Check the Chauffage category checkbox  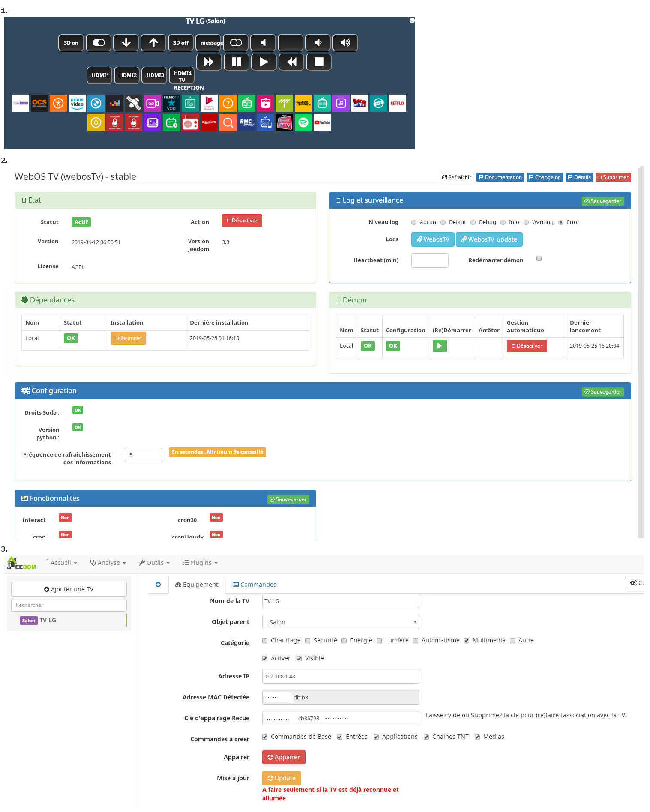tap(265, 641)
